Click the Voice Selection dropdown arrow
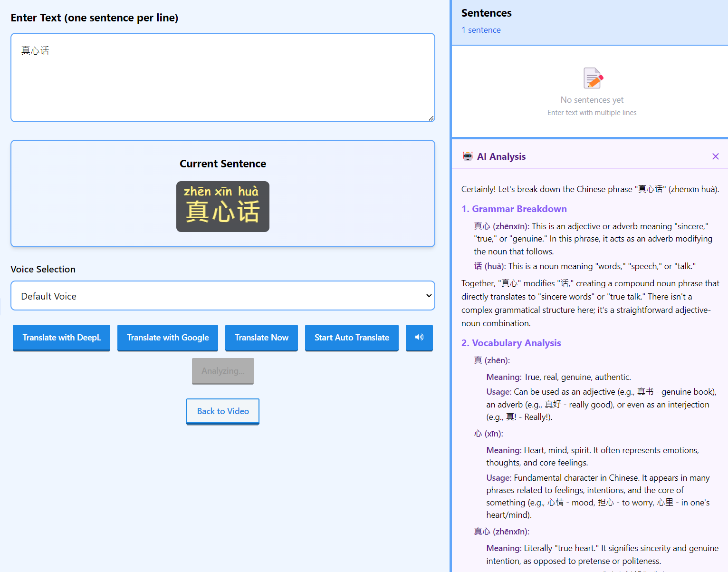728x572 pixels. pyautogui.click(x=426, y=295)
